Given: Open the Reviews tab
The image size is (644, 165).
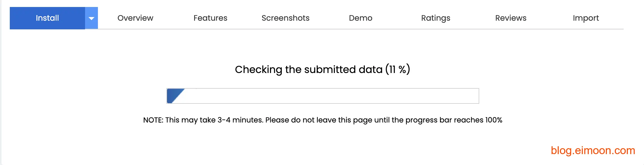Looking at the screenshot, I should [x=511, y=18].
